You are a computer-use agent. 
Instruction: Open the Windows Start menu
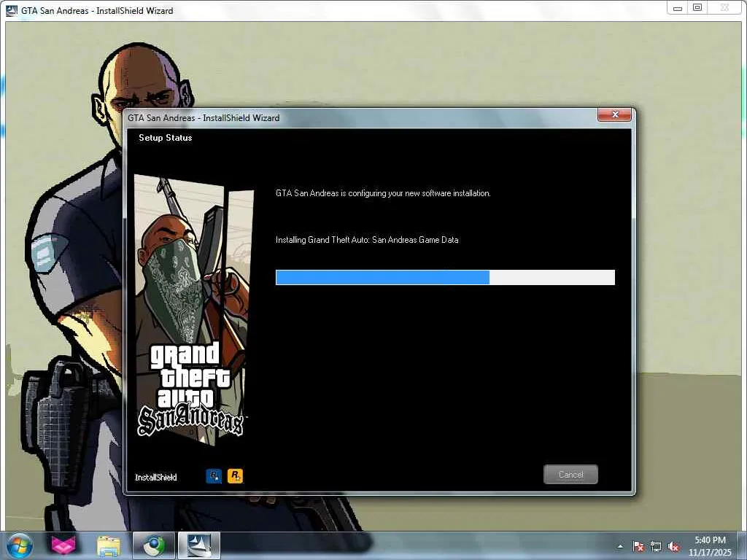[20, 545]
